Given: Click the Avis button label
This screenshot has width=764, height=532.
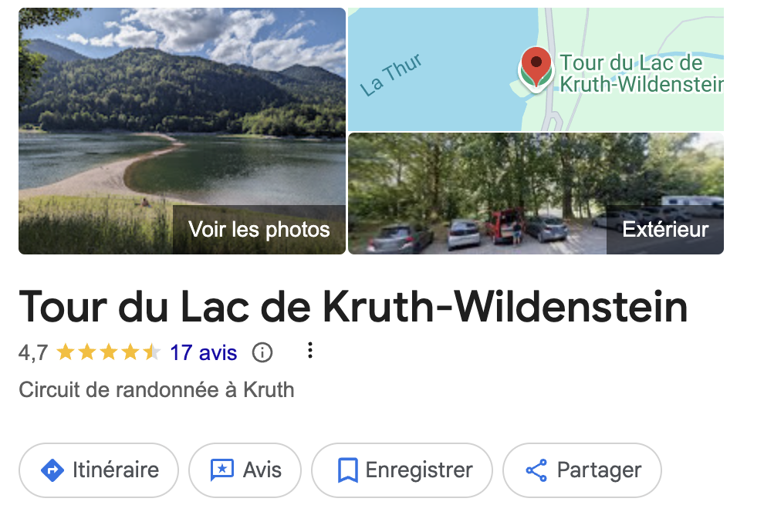Looking at the screenshot, I should tap(262, 470).
